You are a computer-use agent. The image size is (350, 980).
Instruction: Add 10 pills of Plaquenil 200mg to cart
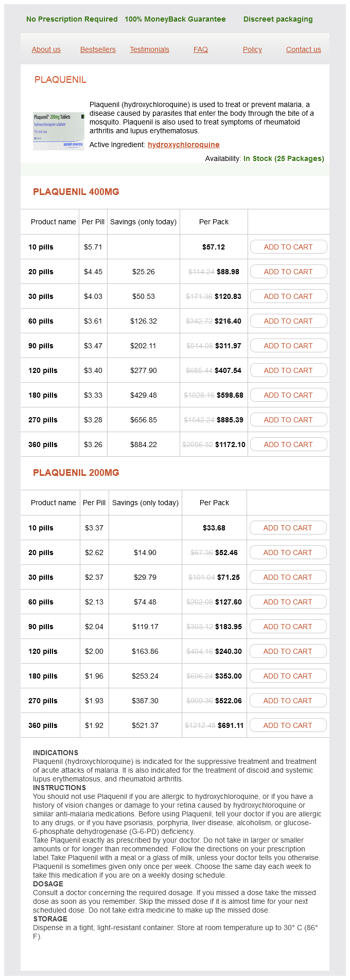point(288,528)
